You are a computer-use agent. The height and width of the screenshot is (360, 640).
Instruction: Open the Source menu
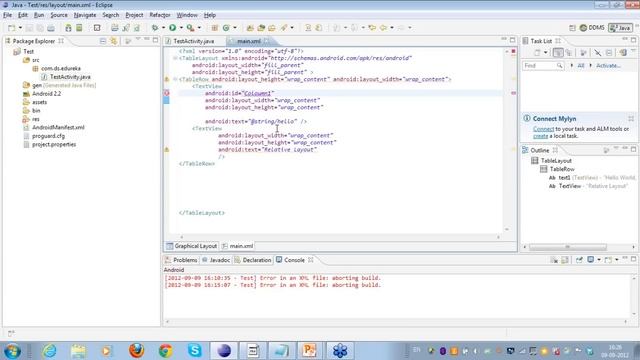click(59, 15)
